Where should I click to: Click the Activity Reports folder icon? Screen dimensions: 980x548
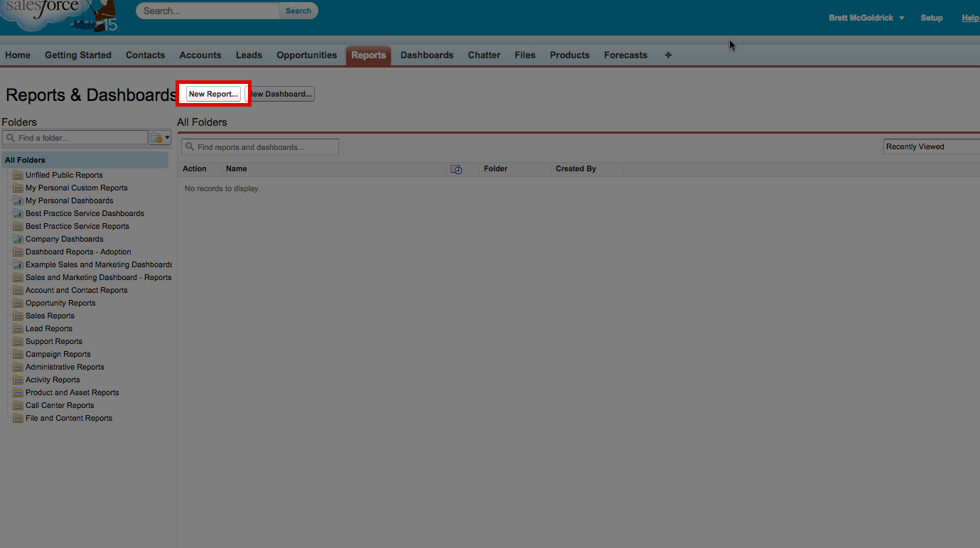click(x=18, y=380)
